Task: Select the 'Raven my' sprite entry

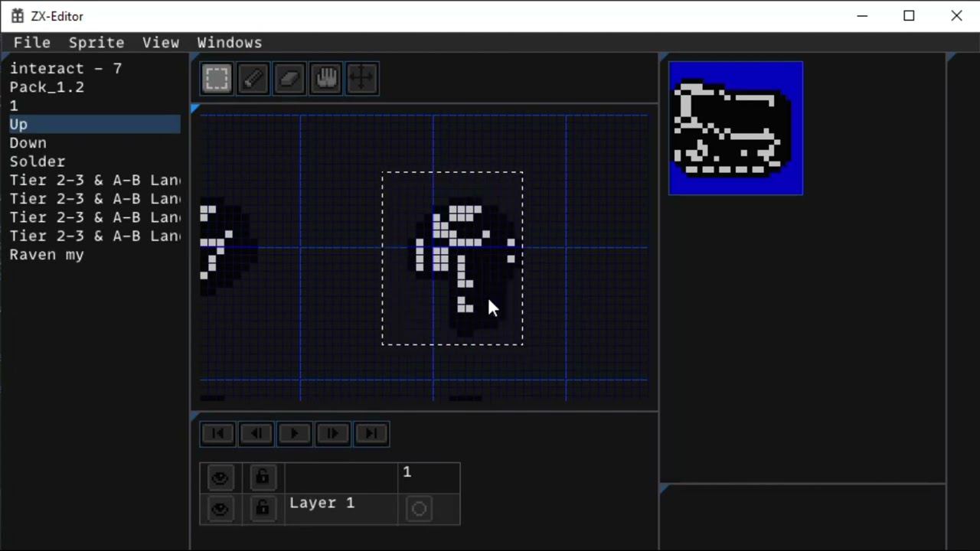Action: [x=95, y=255]
